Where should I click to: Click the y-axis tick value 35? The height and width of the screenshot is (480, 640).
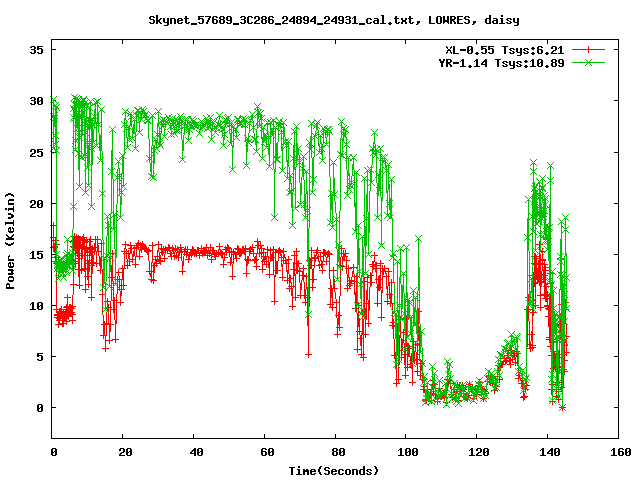(x=36, y=50)
